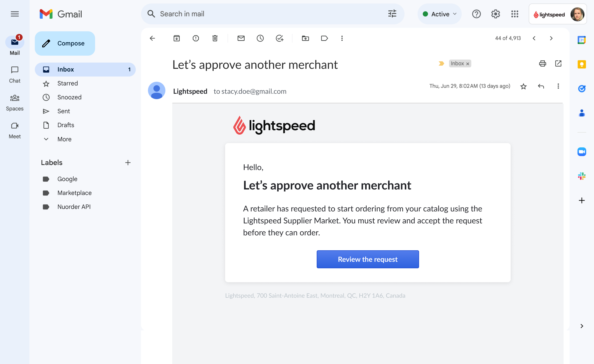Screen dimensions: 594x364
Task: Click the recipient address stacy.doe@gmail.com
Action: [254, 91]
